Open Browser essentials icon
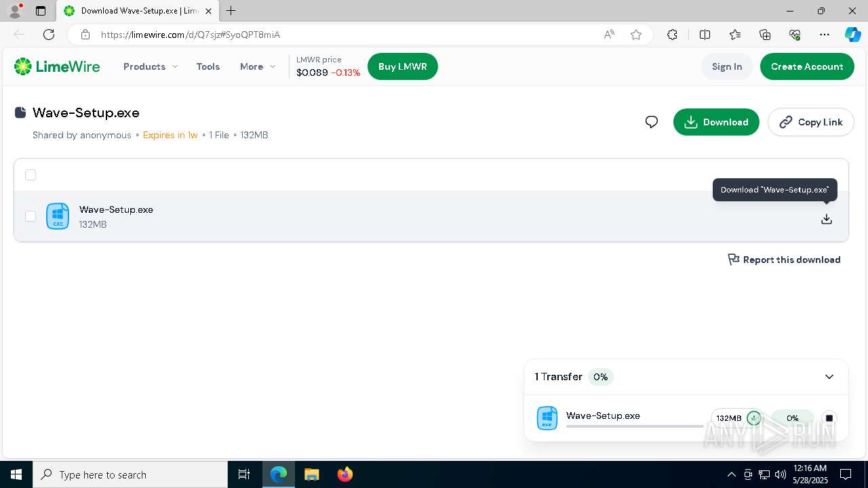 [x=795, y=35]
